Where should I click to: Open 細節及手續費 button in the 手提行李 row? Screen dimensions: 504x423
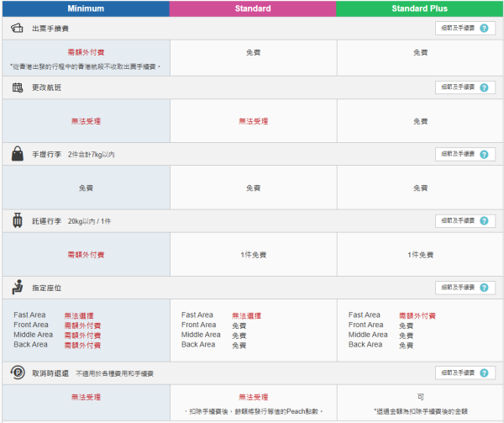465,155
